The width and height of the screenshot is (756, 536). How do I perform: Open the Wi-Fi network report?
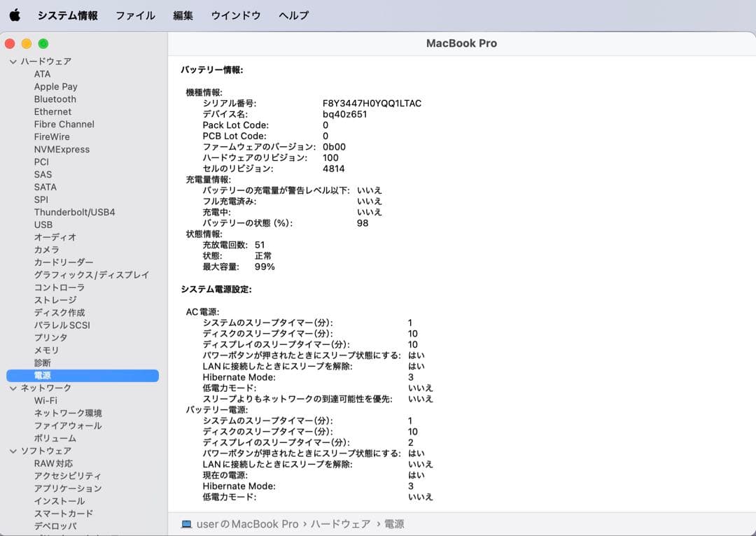point(48,400)
